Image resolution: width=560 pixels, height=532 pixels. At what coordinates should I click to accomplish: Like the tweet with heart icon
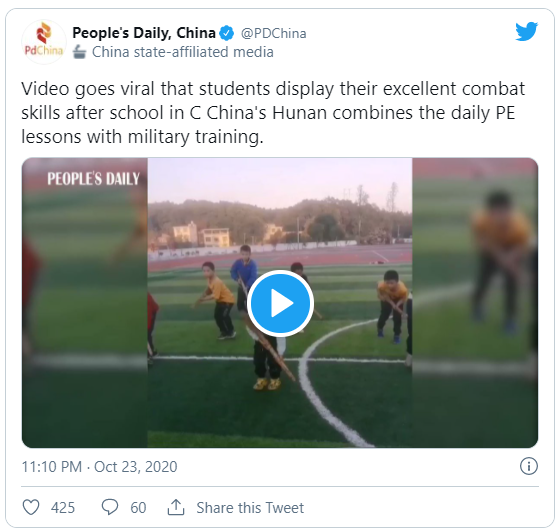click(x=31, y=507)
